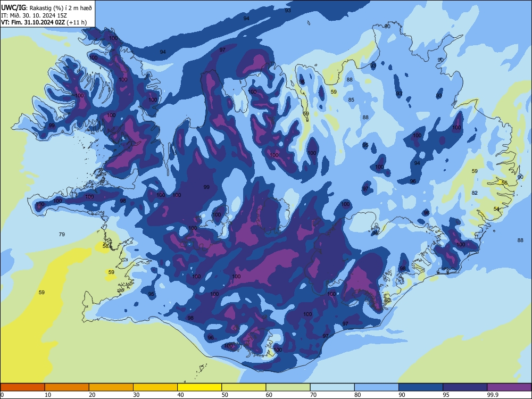Click the 80–90 light blue legend swatch

(x=377, y=387)
